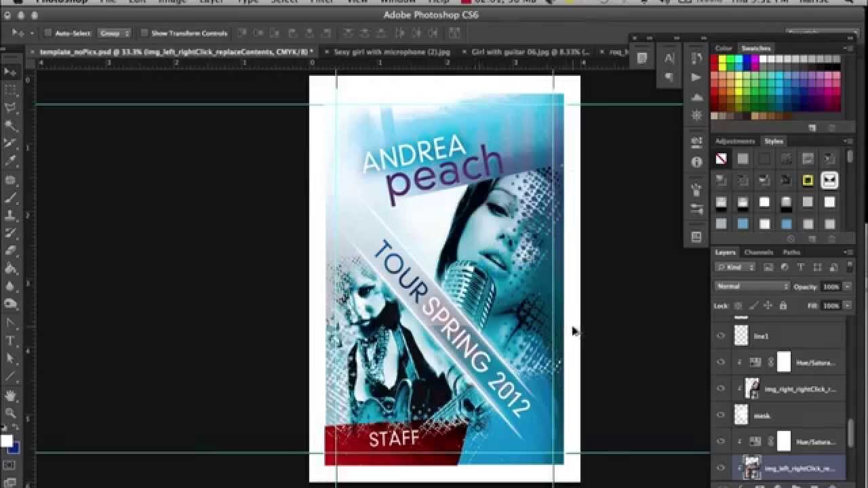
Task: Select the Zoom tool
Action: 9,411
